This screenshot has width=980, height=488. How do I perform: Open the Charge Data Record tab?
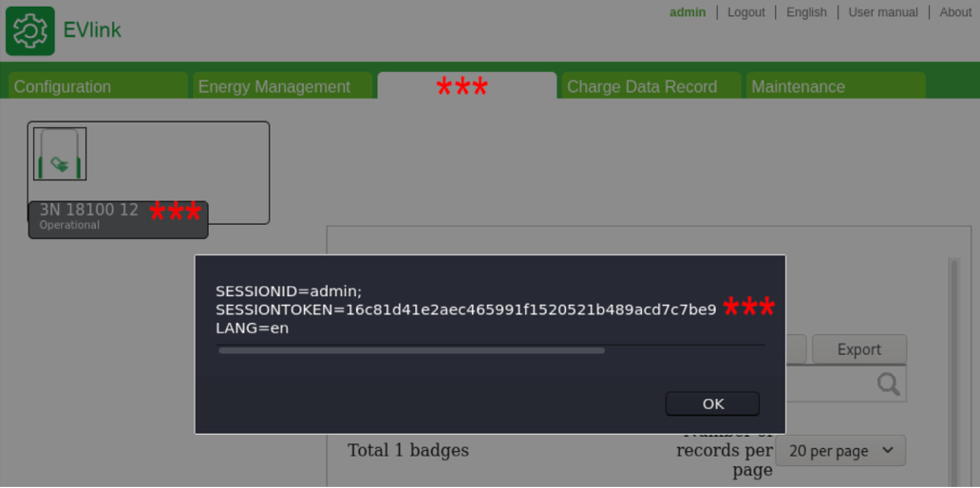[651, 86]
